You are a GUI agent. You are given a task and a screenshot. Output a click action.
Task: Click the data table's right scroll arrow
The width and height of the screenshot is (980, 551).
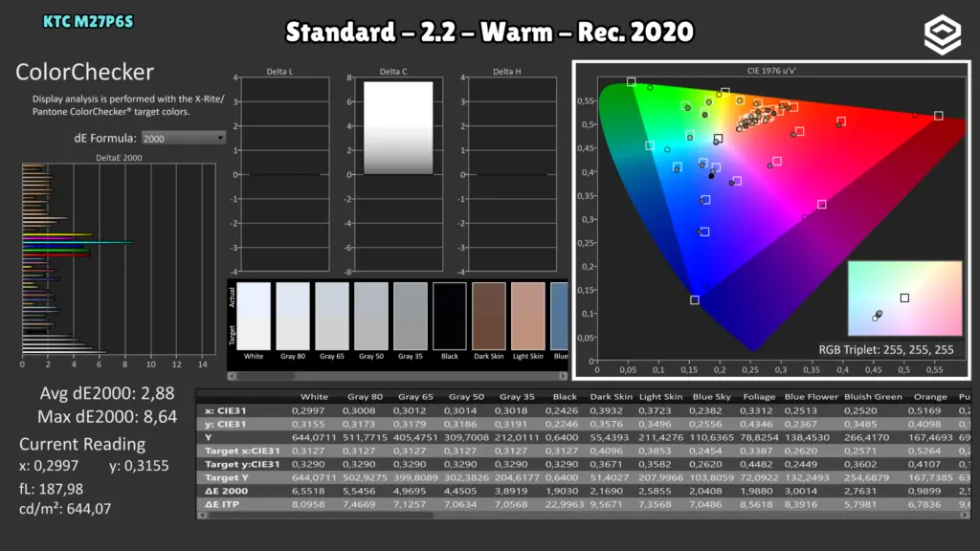click(x=965, y=516)
